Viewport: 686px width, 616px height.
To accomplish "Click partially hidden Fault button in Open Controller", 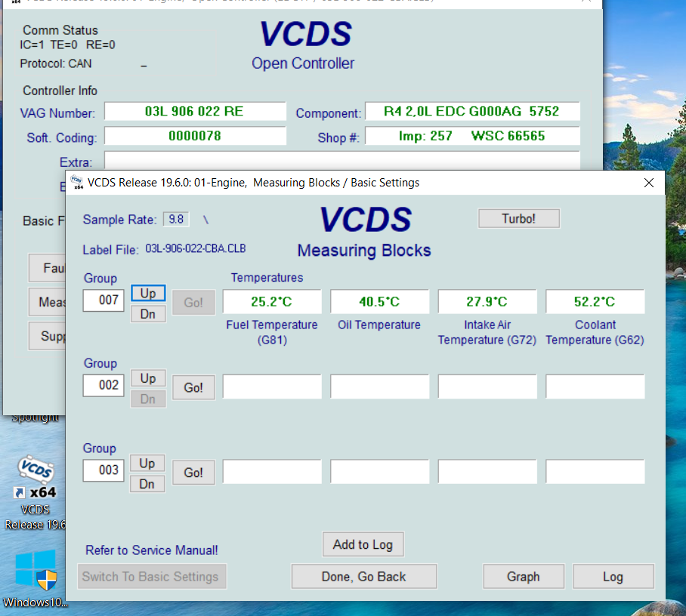I will pyautogui.click(x=48, y=267).
